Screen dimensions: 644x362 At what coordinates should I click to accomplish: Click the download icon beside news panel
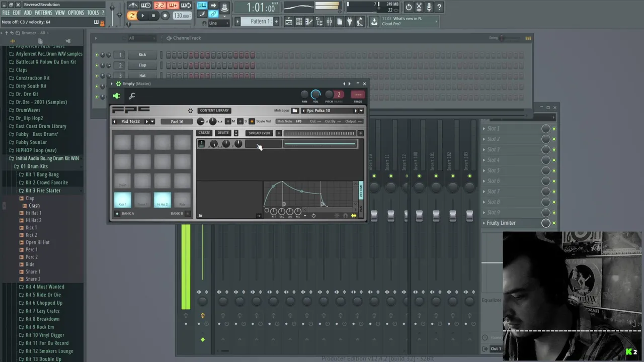[374, 22]
